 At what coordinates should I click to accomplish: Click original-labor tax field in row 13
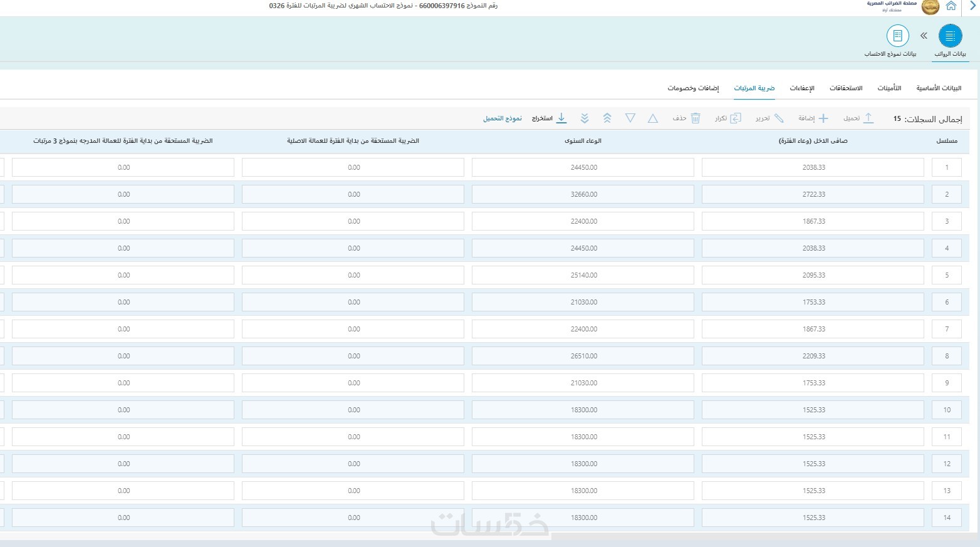[x=353, y=491]
